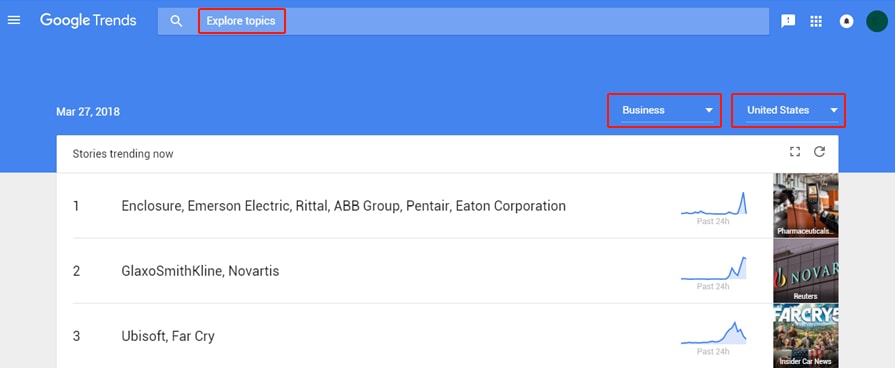
Task: Click the Mar 27, 2018 date
Action: (88, 112)
